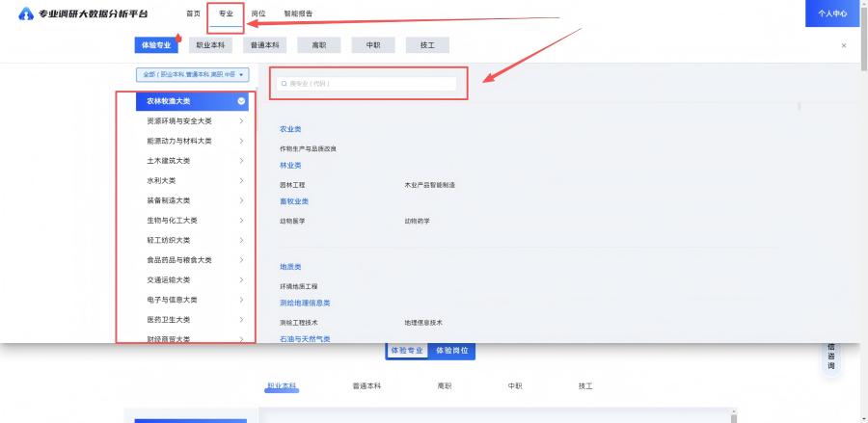
Task: Expand chevron of 生物与化工大类
Action: [241, 220]
